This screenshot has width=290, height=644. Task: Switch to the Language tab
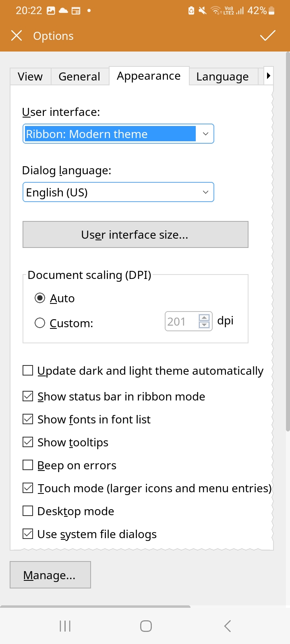tap(222, 76)
